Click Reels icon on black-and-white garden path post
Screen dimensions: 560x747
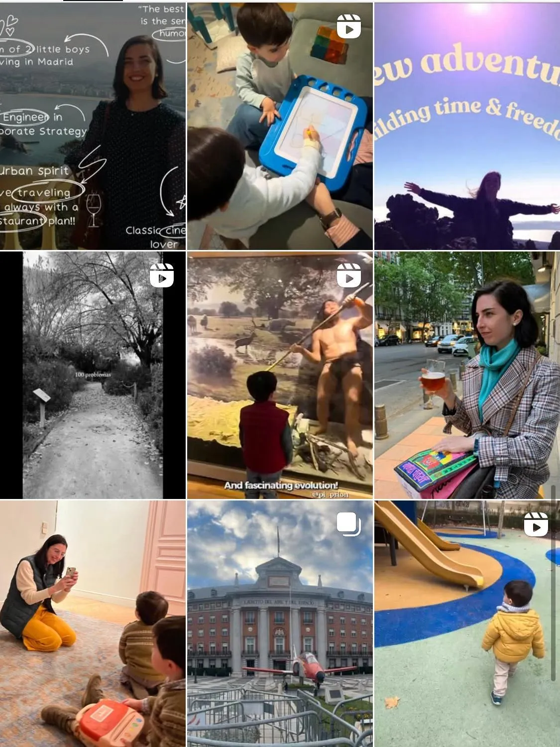[162, 275]
